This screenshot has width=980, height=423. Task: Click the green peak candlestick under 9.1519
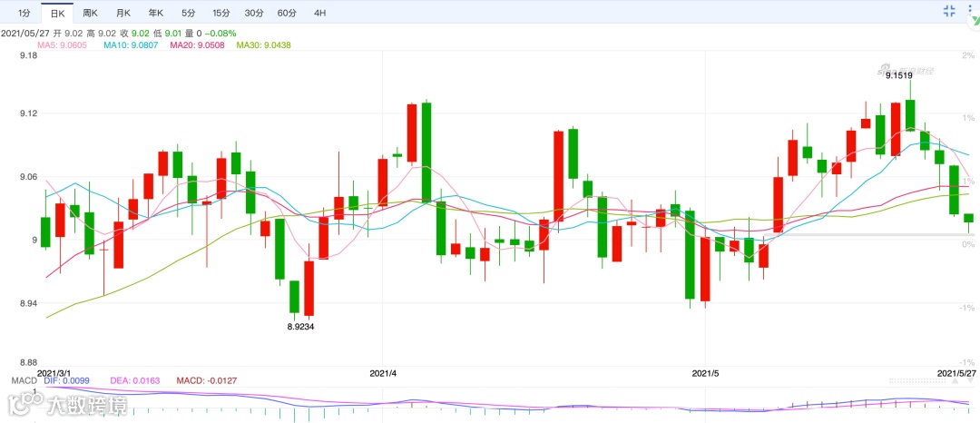tap(910, 114)
